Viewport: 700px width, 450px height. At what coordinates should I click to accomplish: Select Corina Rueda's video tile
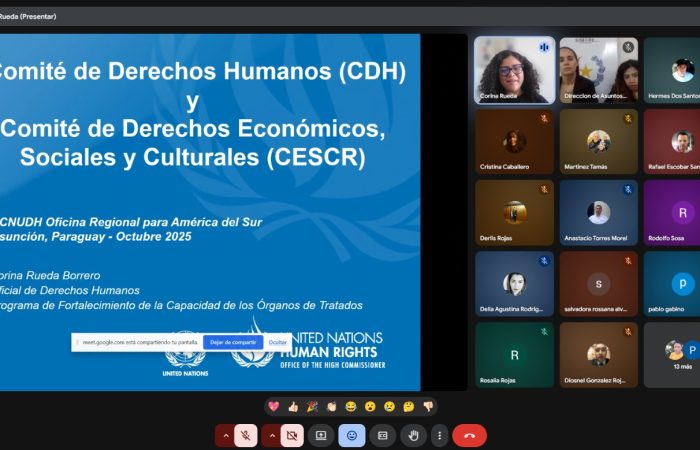pyautogui.click(x=514, y=70)
